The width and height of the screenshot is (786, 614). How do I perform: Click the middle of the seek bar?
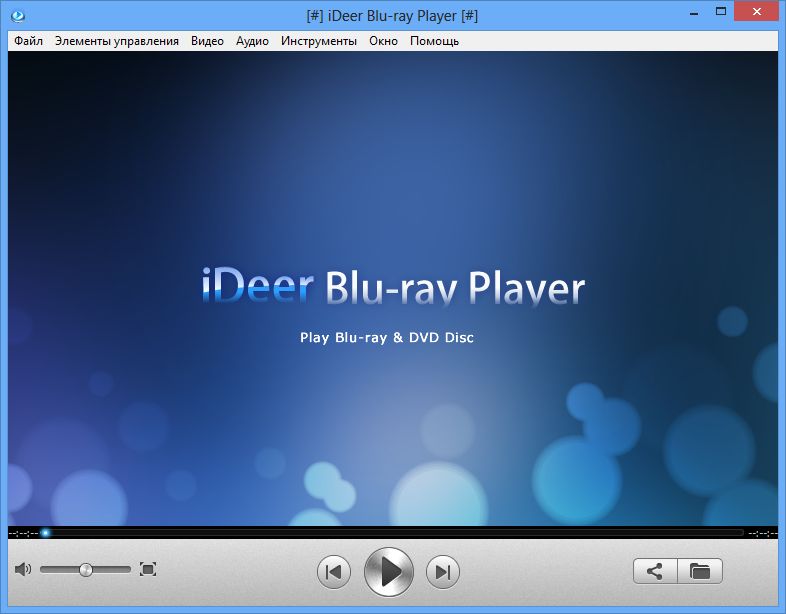[393, 533]
